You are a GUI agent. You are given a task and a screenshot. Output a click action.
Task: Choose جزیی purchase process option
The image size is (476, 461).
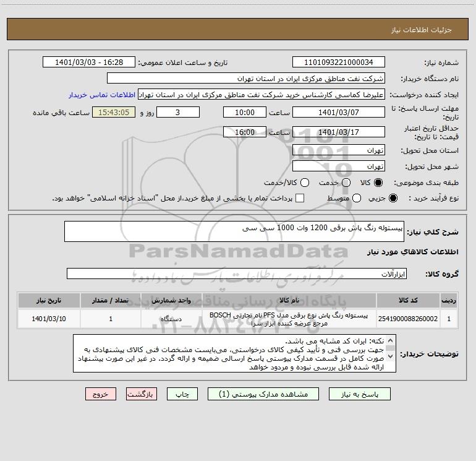click(x=393, y=198)
